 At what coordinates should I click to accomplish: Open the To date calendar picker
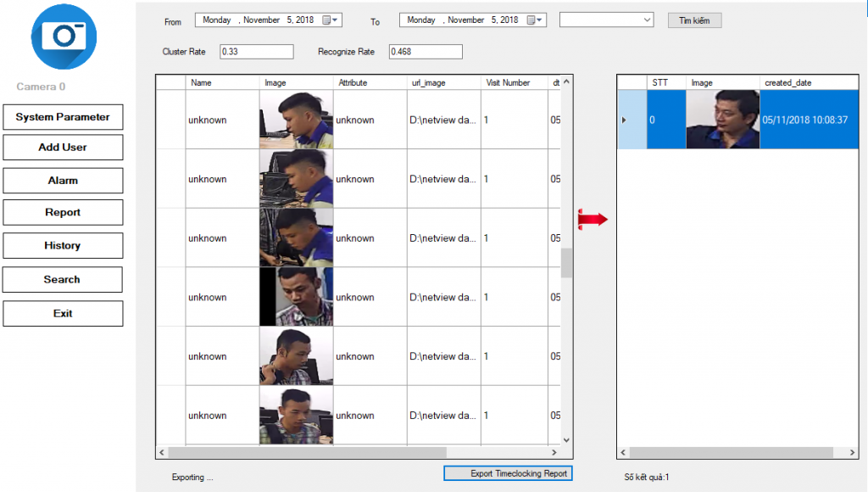coord(531,20)
